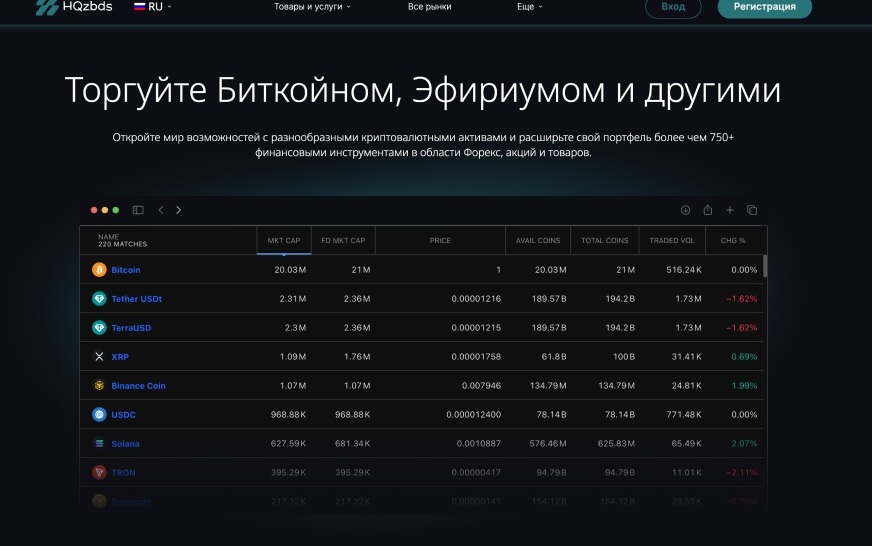Click the Вход login button
Screen dimensions: 872x546
[x=673, y=7]
